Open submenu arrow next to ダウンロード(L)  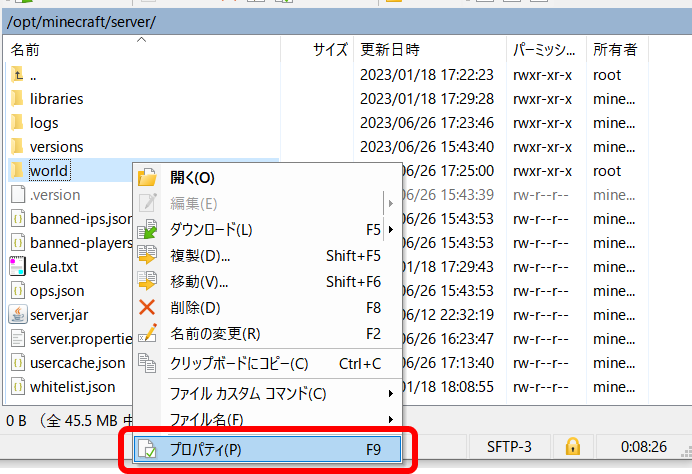tap(391, 229)
